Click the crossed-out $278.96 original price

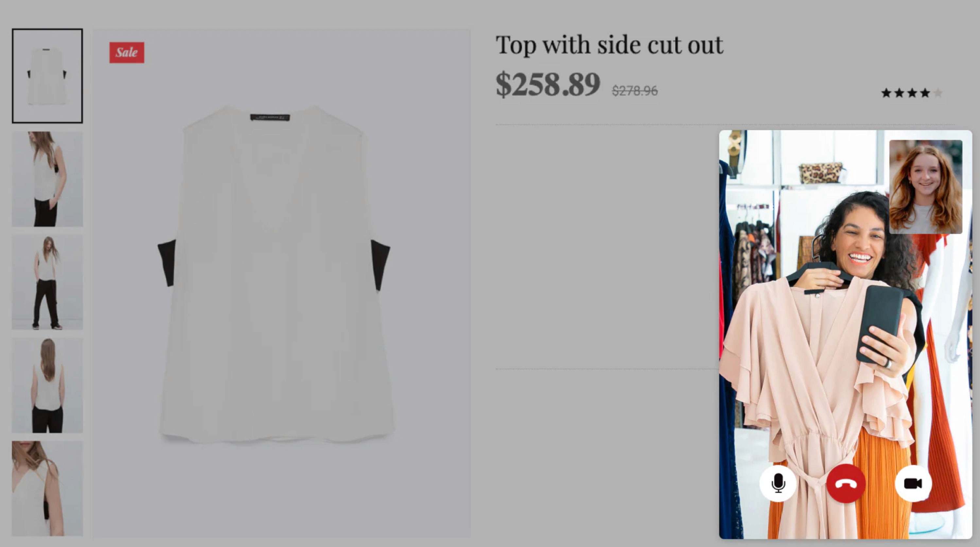[x=635, y=91]
